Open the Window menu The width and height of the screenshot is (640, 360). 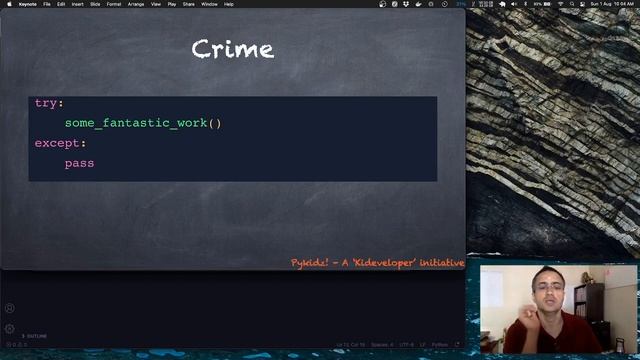click(x=209, y=4)
